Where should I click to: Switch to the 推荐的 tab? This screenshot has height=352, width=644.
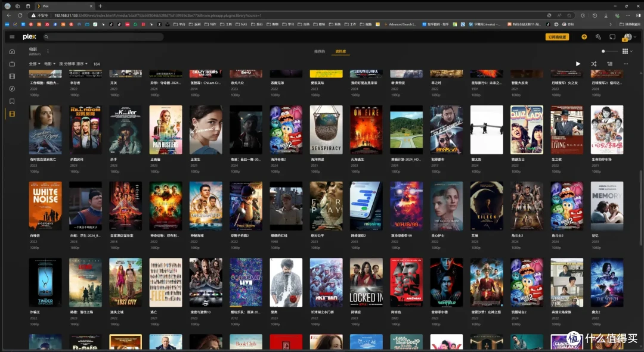[x=319, y=52]
